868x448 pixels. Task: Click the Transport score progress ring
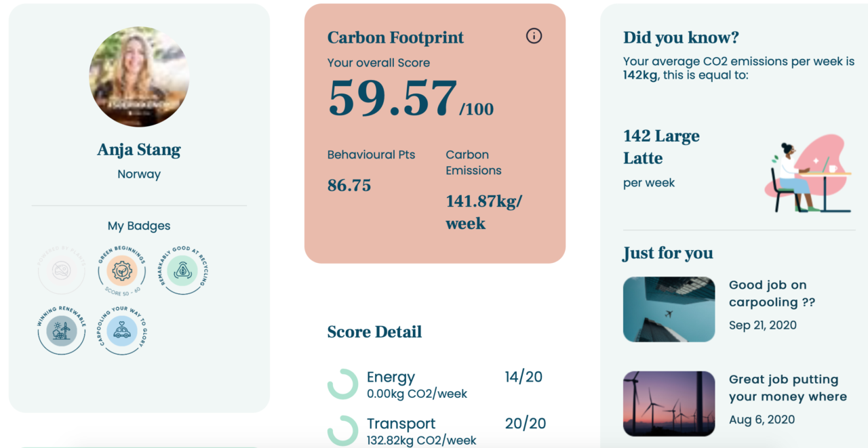(x=342, y=430)
